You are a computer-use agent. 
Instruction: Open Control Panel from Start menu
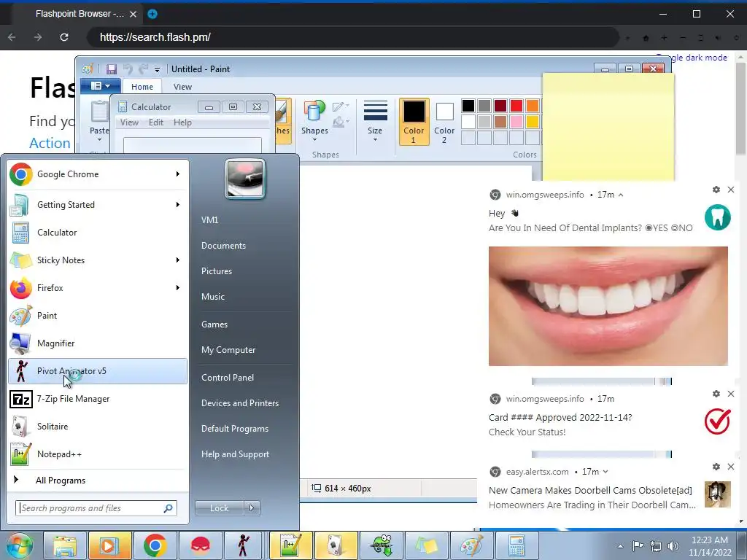click(228, 378)
